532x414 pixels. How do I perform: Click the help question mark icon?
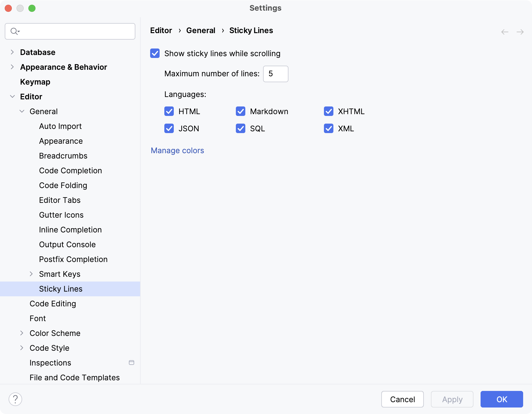(x=15, y=399)
